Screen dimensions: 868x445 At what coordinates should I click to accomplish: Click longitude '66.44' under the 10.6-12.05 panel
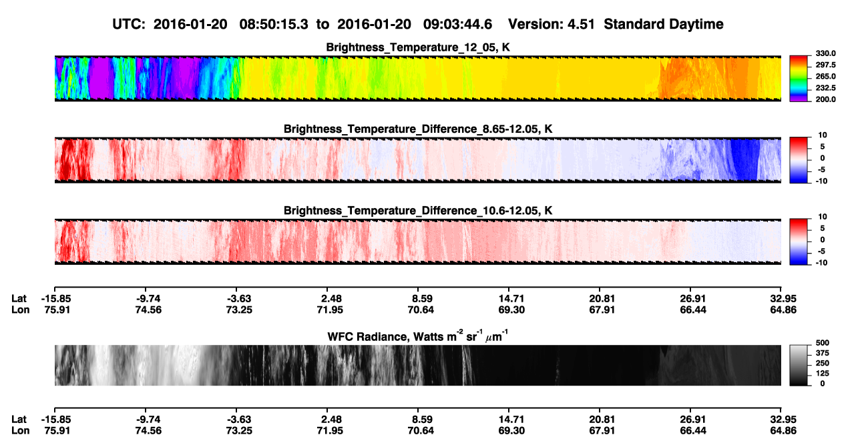pyautogui.click(x=692, y=310)
